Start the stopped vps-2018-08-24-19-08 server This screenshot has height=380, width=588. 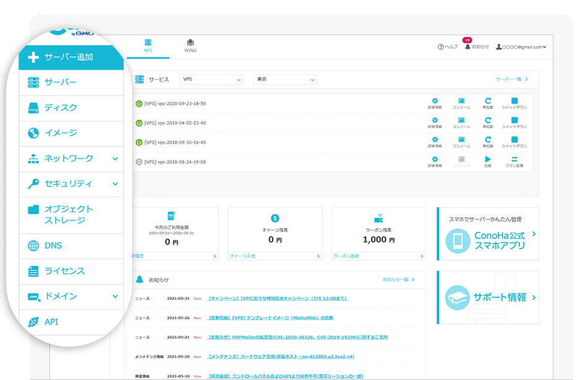pyautogui.click(x=488, y=162)
